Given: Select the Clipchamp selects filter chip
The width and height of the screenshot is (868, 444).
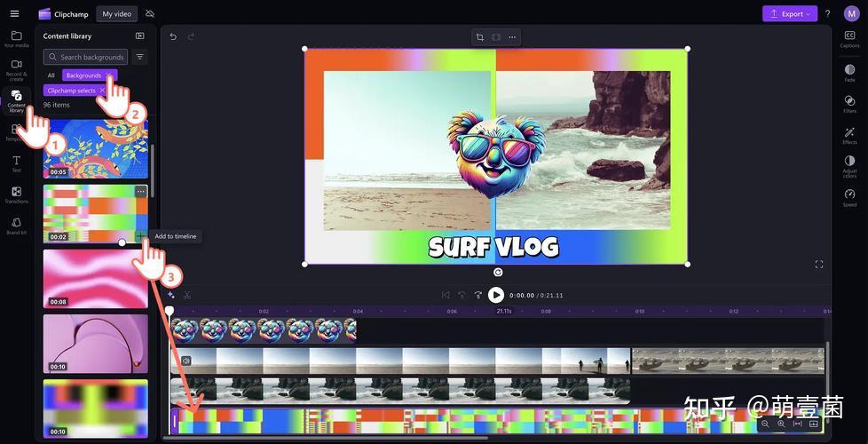Looking at the screenshot, I should (x=71, y=91).
